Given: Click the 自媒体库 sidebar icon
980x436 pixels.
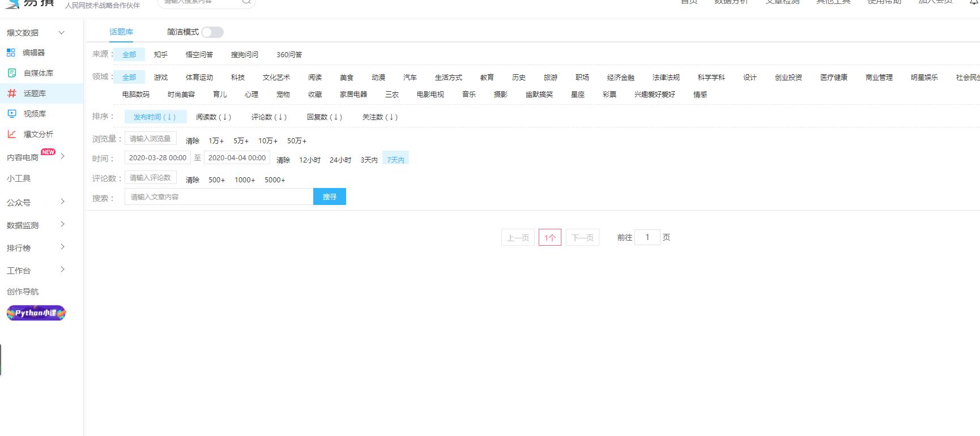Looking at the screenshot, I should (12, 73).
